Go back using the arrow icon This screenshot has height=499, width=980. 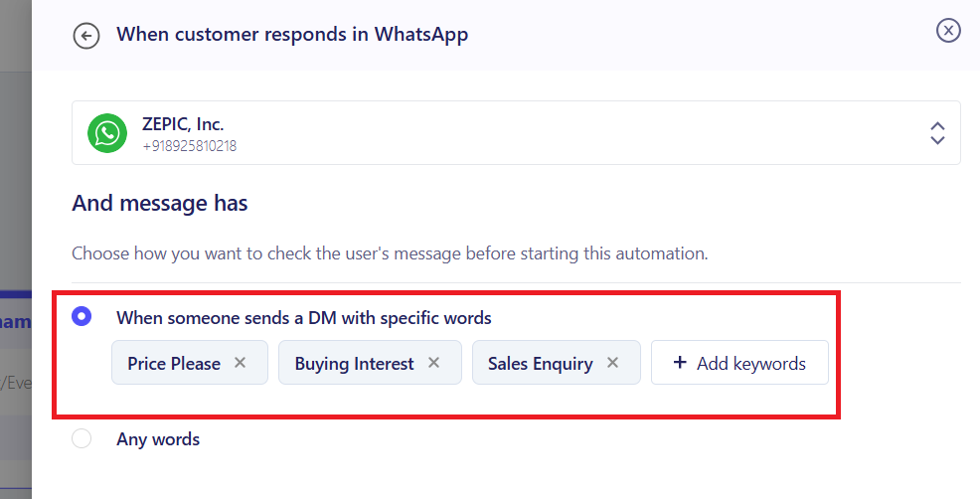point(86,36)
